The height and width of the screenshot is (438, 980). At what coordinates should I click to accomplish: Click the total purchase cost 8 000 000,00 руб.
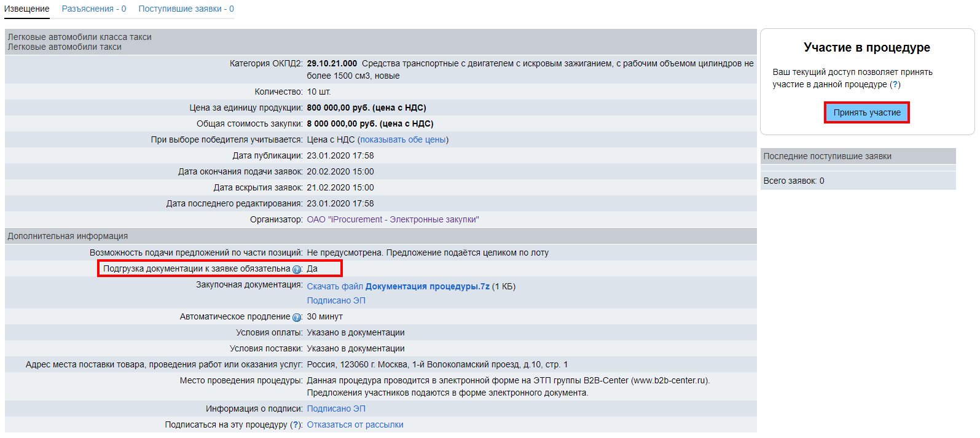[x=370, y=124]
